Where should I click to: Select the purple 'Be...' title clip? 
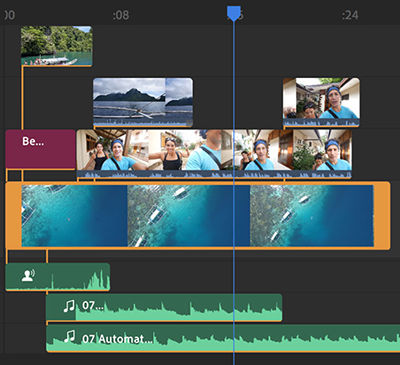[x=40, y=149]
